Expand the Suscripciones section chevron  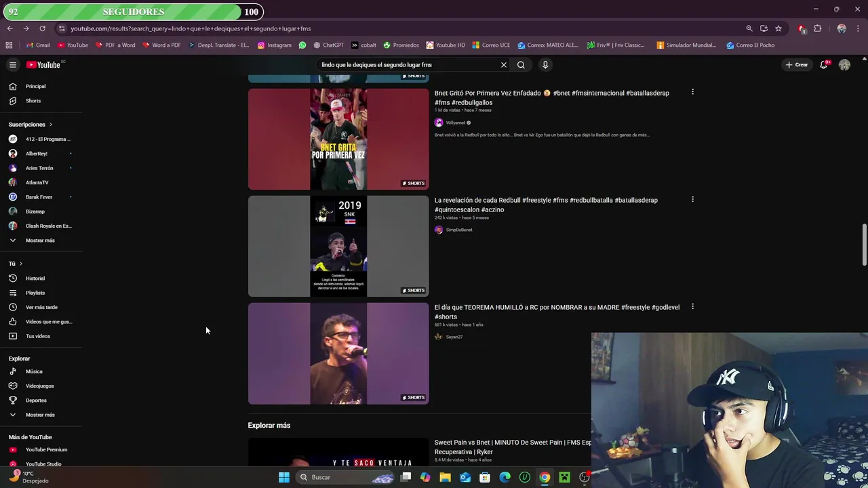click(x=50, y=125)
